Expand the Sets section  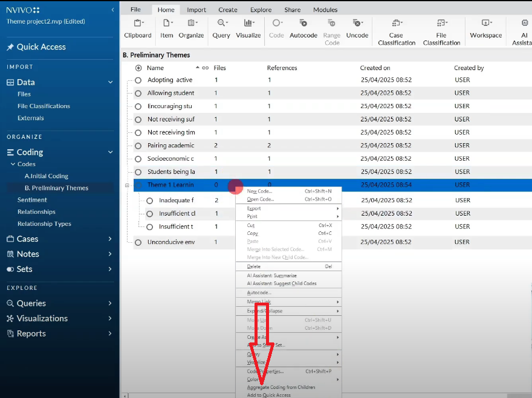(110, 269)
